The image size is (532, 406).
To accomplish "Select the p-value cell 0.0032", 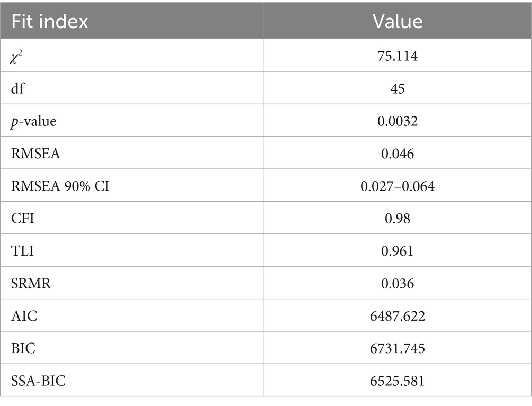I will tap(398, 121).
